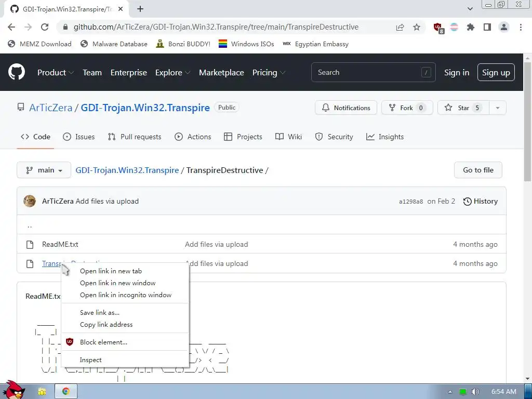Viewport: 532px width, 399px height.
Task: Open a new browser tab
Action: point(140,9)
